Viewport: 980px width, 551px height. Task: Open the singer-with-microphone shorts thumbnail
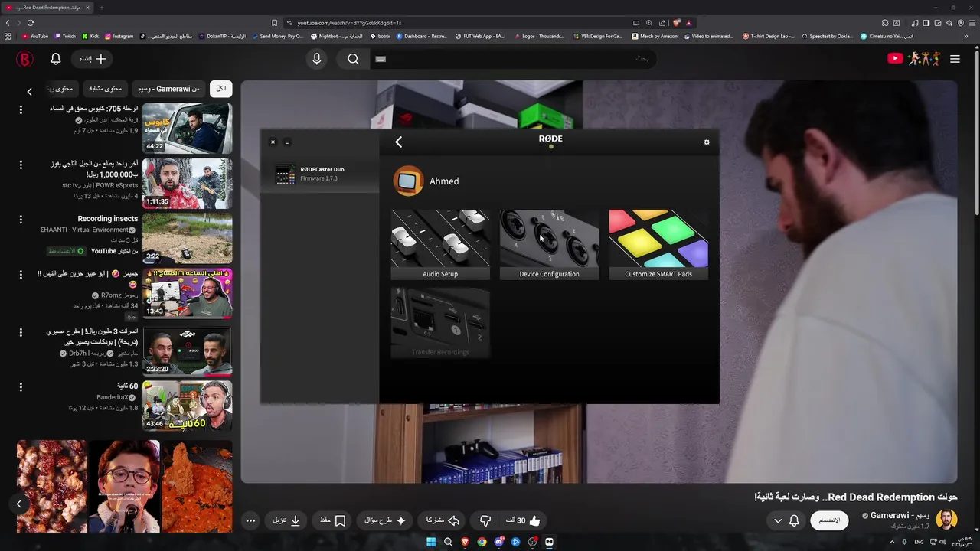click(x=124, y=486)
